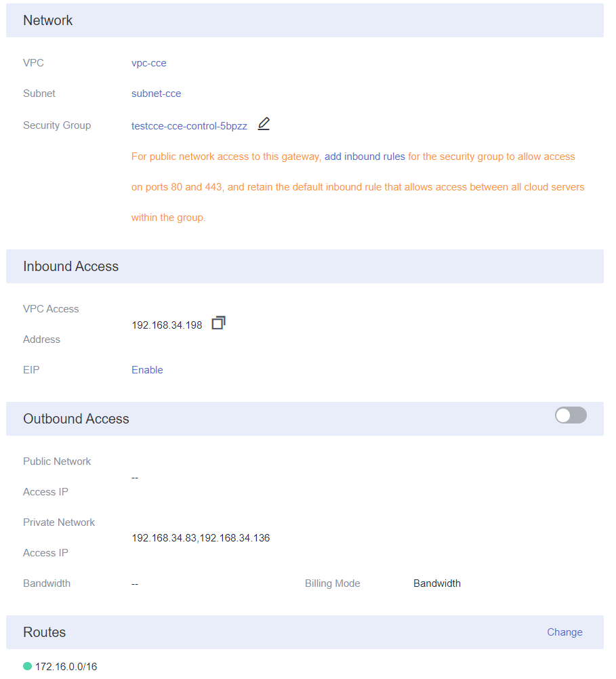
Task: Open the subnet-cce subnet link
Action: point(156,93)
